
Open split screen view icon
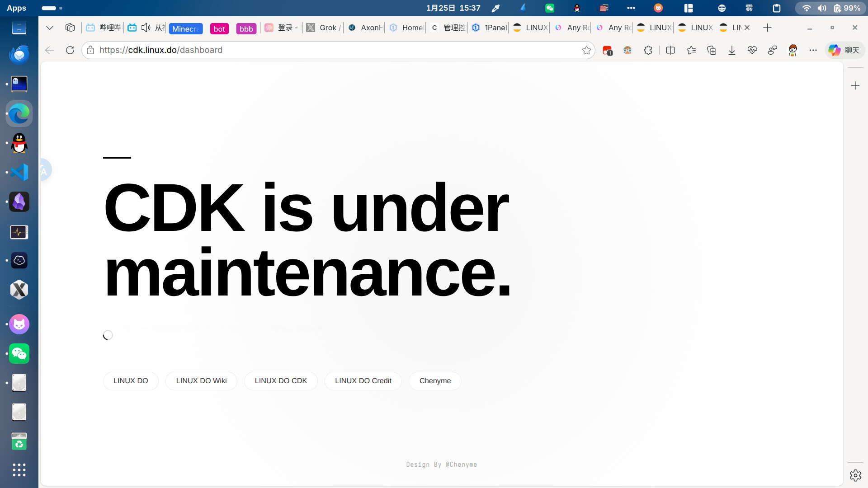[x=670, y=50]
